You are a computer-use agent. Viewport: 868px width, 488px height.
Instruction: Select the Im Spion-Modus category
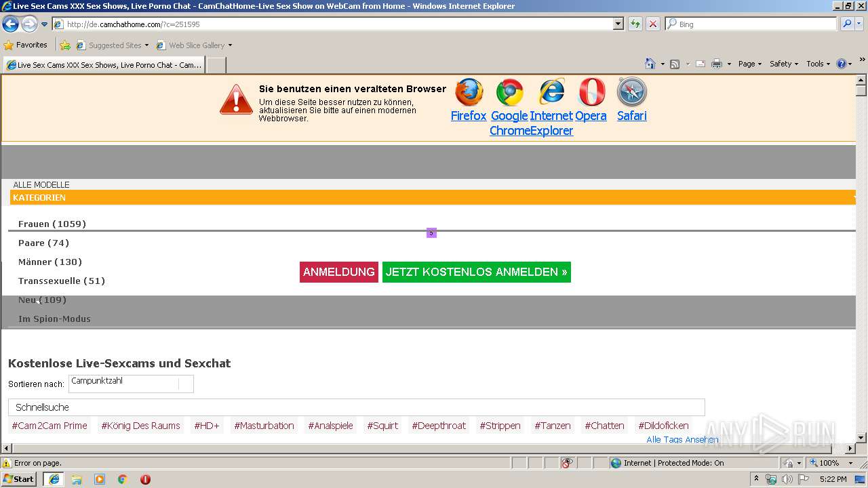coord(54,319)
